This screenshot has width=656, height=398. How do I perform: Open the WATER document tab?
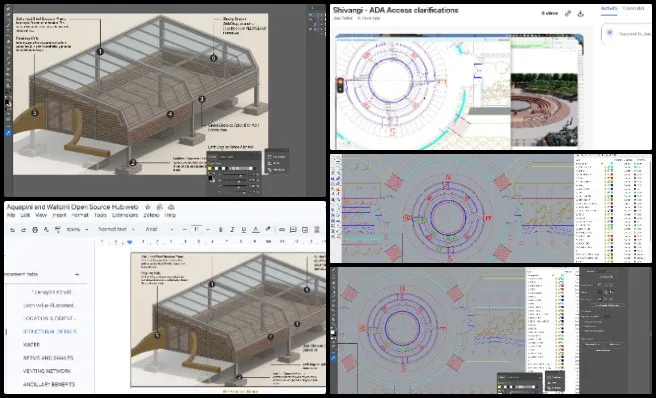click(31, 345)
